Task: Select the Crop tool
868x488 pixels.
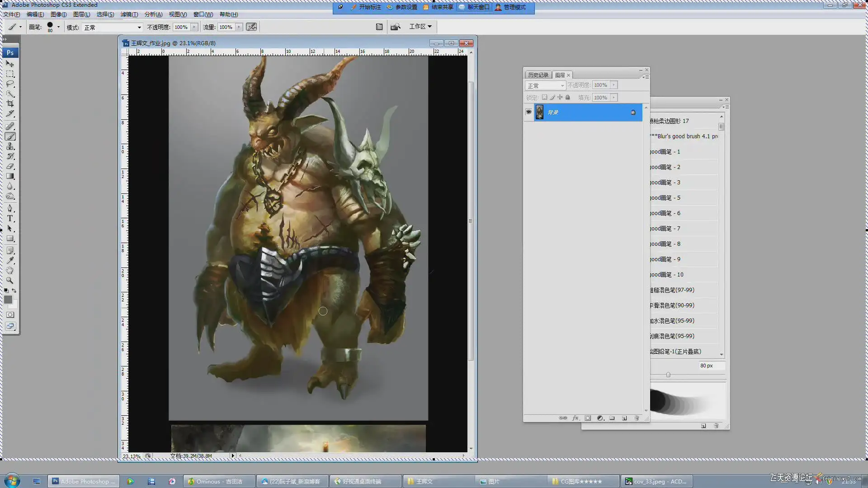Action: click(x=10, y=103)
